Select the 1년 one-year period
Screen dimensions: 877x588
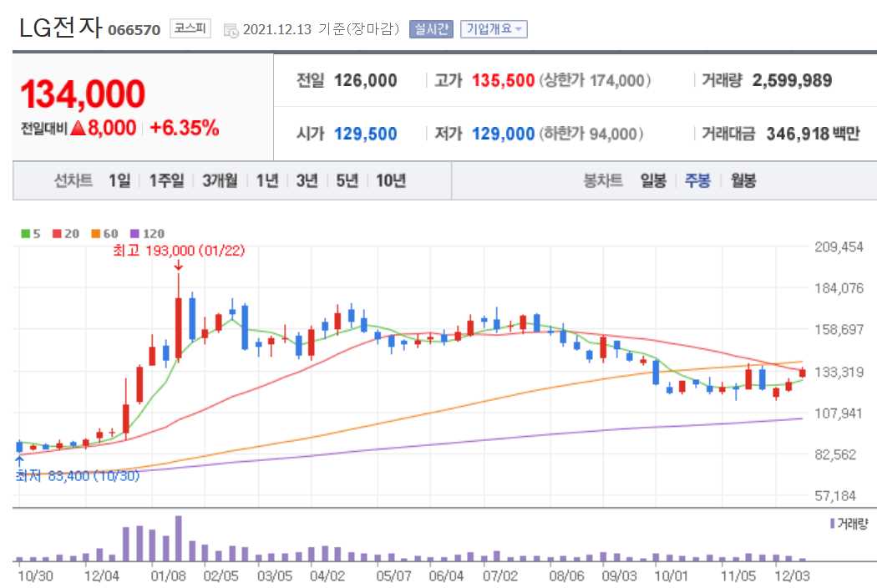pyautogui.click(x=267, y=180)
